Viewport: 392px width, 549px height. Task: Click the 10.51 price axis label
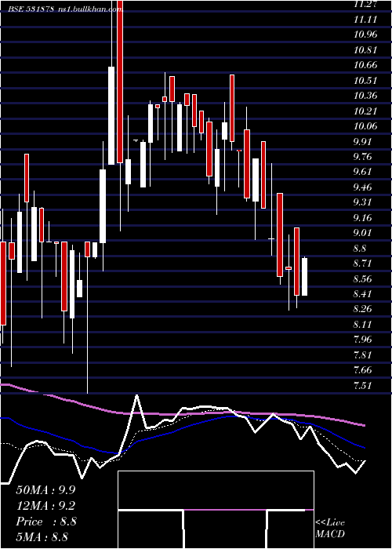(365, 81)
